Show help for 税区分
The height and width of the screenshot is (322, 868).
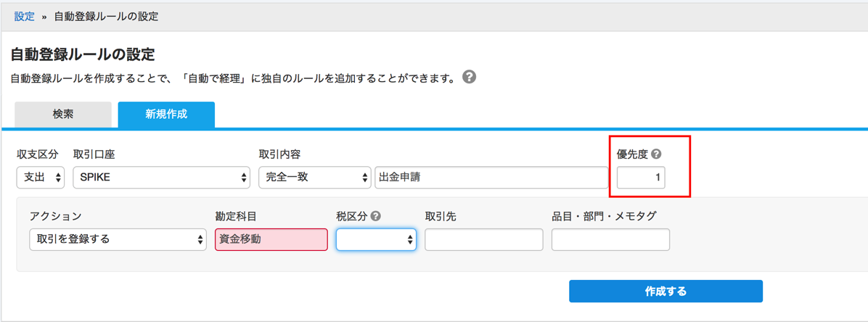click(x=375, y=216)
